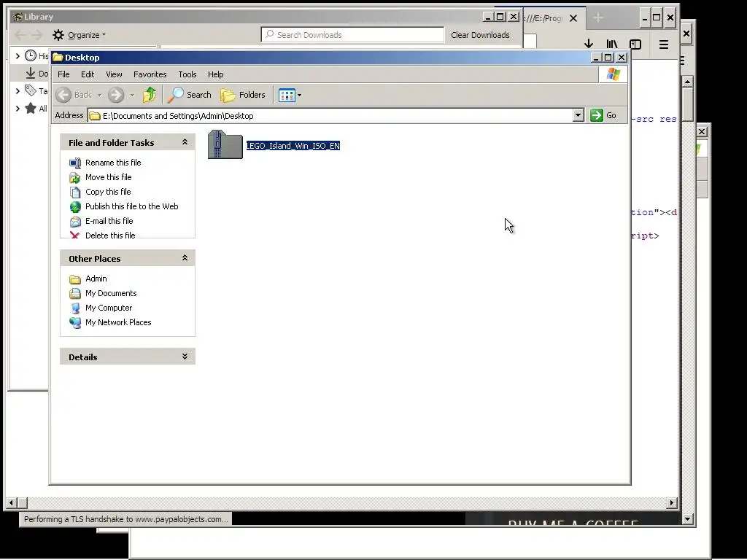
Task: Open Search in the Desktop window toolbar
Action: 190,95
